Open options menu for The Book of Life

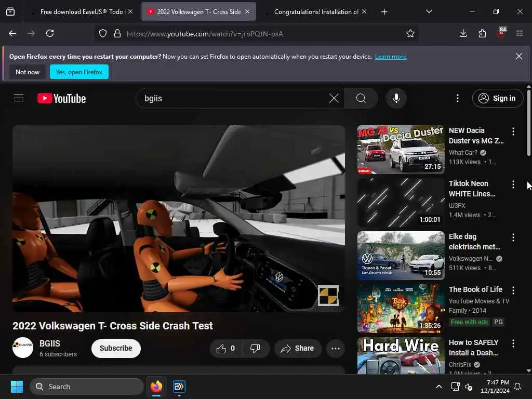pos(513,290)
